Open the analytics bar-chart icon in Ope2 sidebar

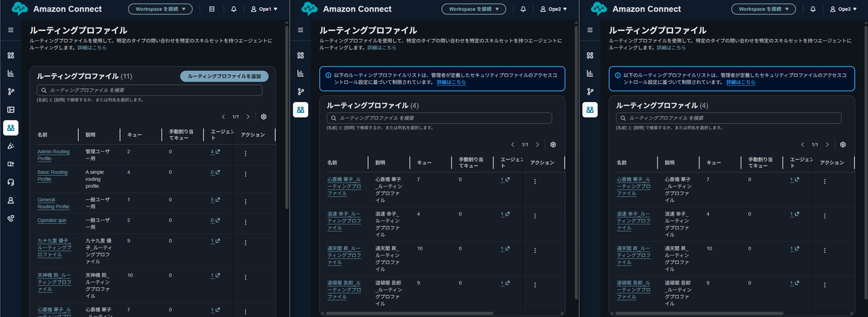[x=299, y=74]
